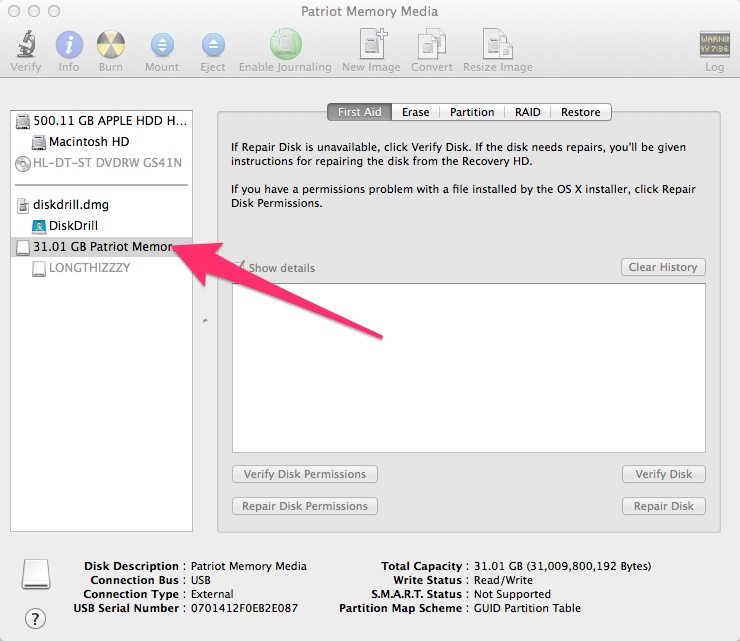Click the Convert toolbar icon
Image resolution: width=740 pixels, height=641 pixels.
pyautogui.click(x=431, y=44)
